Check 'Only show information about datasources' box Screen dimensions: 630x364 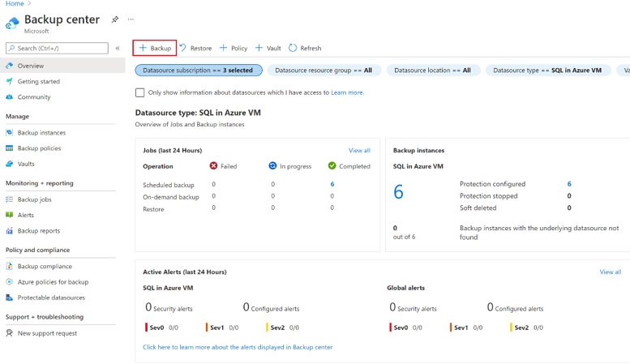139,92
